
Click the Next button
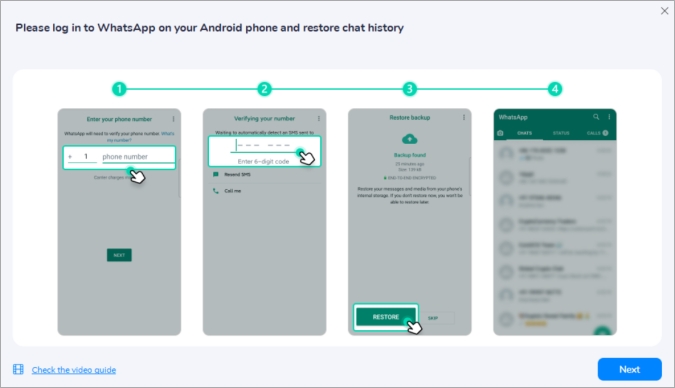(x=629, y=369)
